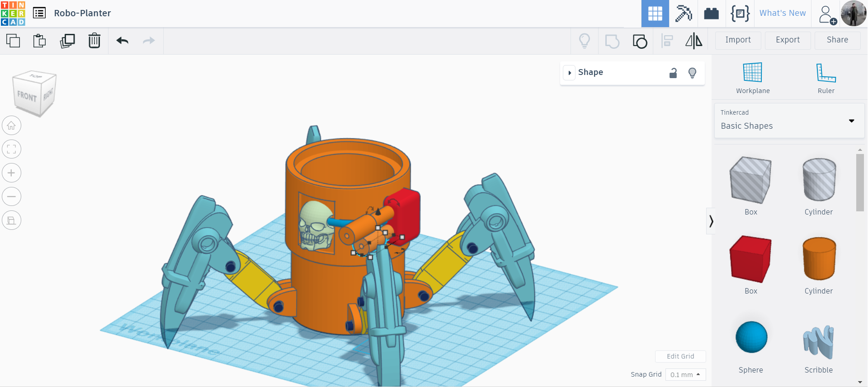868x387 pixels.
Task: Click the Show All lightbulb icon
Action: coord(585,41)
